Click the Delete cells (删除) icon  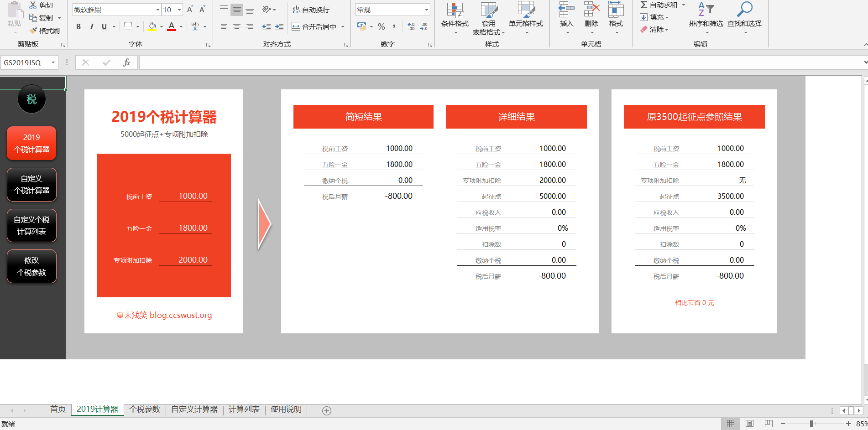[x=591, y=9]
